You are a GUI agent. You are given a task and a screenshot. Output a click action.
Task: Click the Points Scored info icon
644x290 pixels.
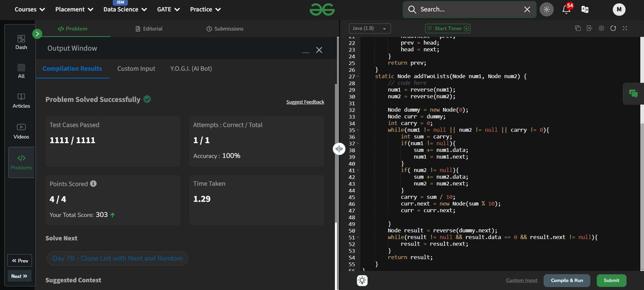(93, 183)
